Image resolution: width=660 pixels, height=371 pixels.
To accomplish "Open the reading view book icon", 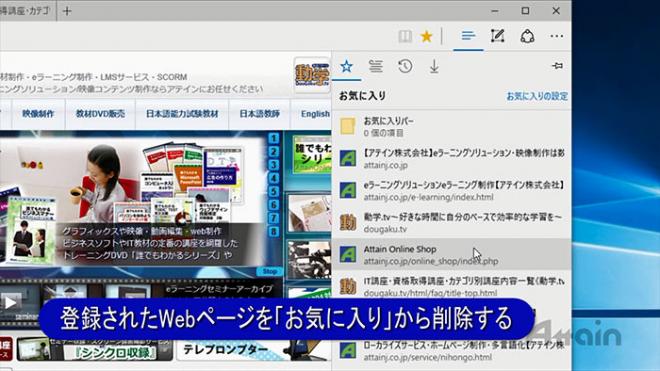I will [405, 36].
